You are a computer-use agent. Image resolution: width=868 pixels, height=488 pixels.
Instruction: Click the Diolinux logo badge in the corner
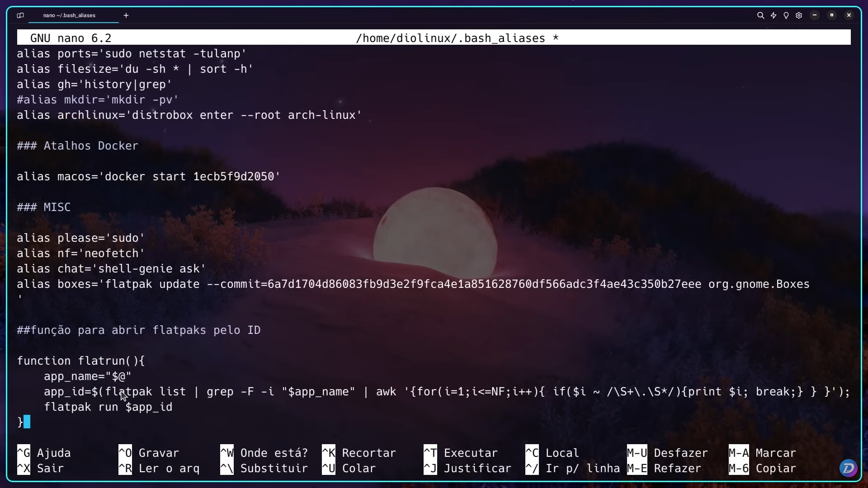pos(849,468)
